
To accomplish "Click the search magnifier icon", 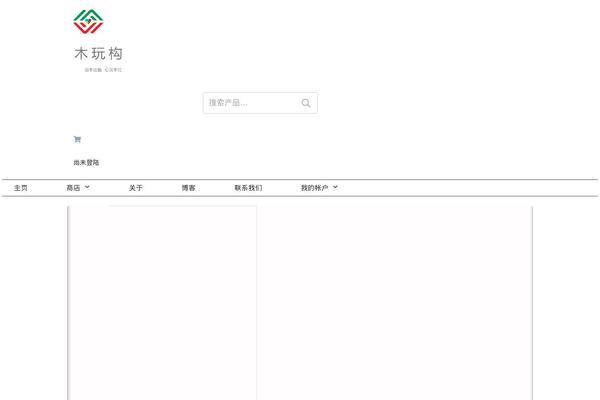I will (x=306, y=103).
